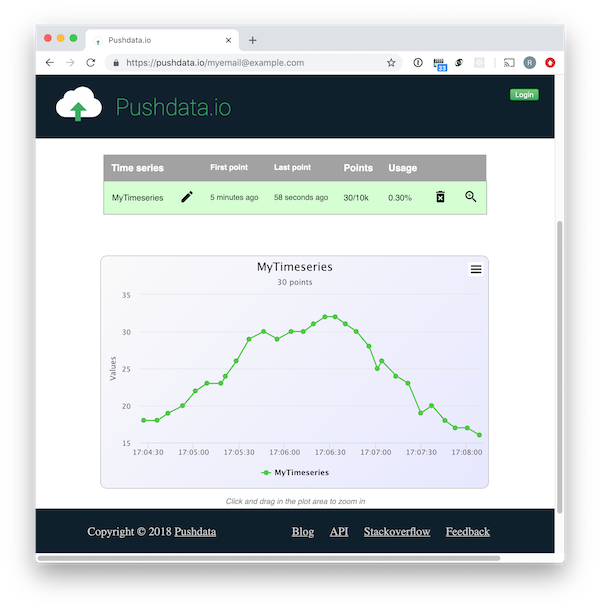The image size is (600, 610).
Task: Click the '58 seconds ago' cell
Action: 301,197
